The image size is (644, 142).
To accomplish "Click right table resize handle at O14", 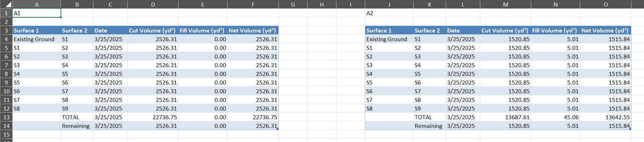I will [630, 129].
